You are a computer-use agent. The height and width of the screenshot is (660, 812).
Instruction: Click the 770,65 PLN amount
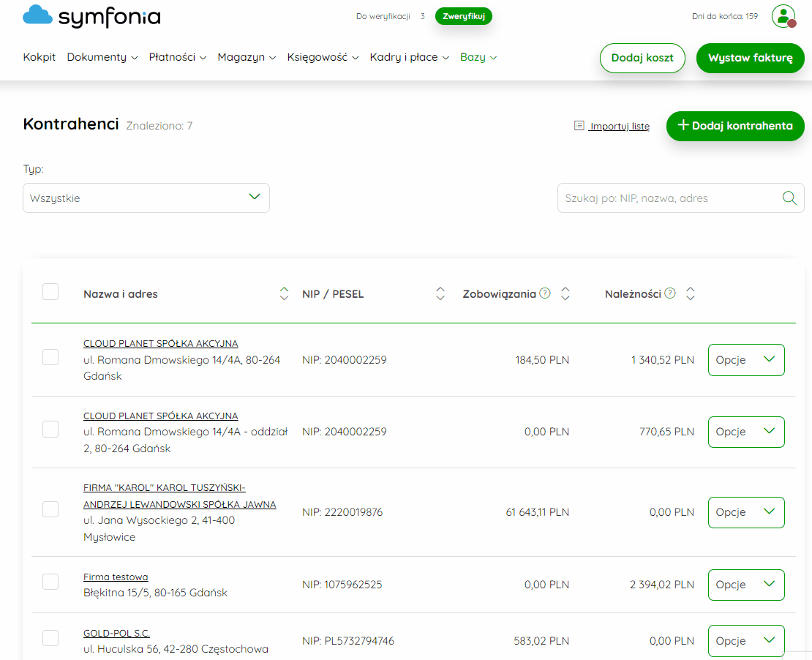666,432
